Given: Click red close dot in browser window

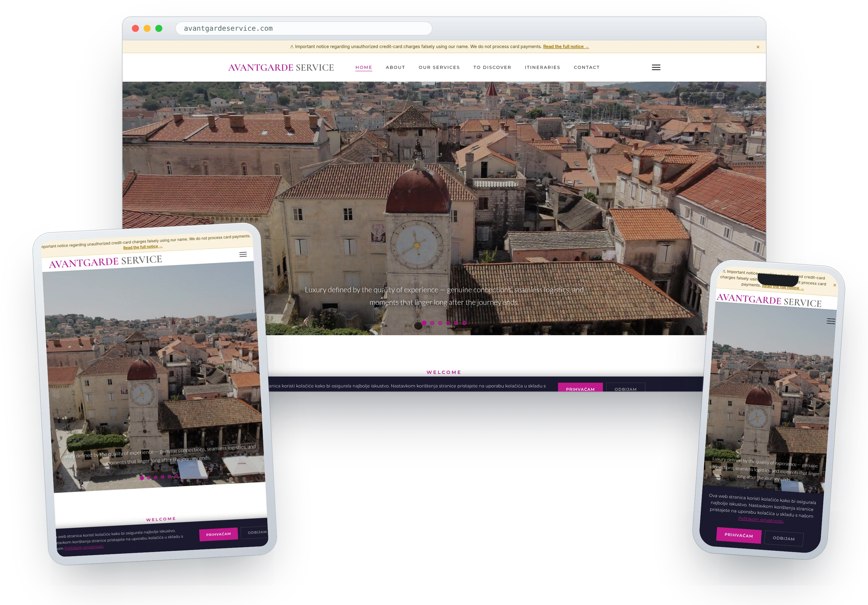Looking at the screenshot, I should click(135, 28).
